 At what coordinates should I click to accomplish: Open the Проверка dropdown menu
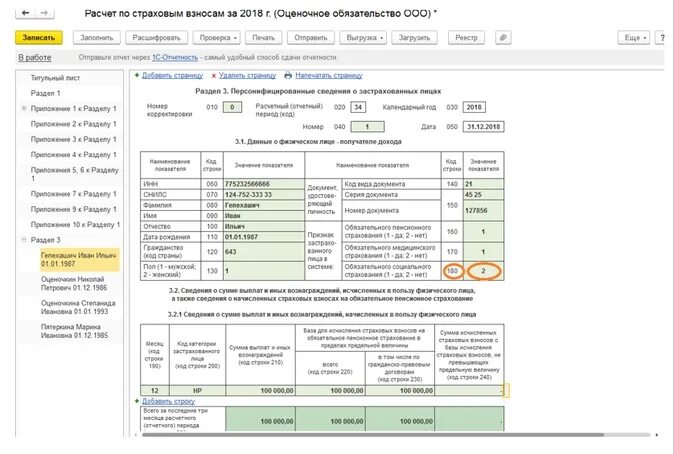[x=217, y=37]
